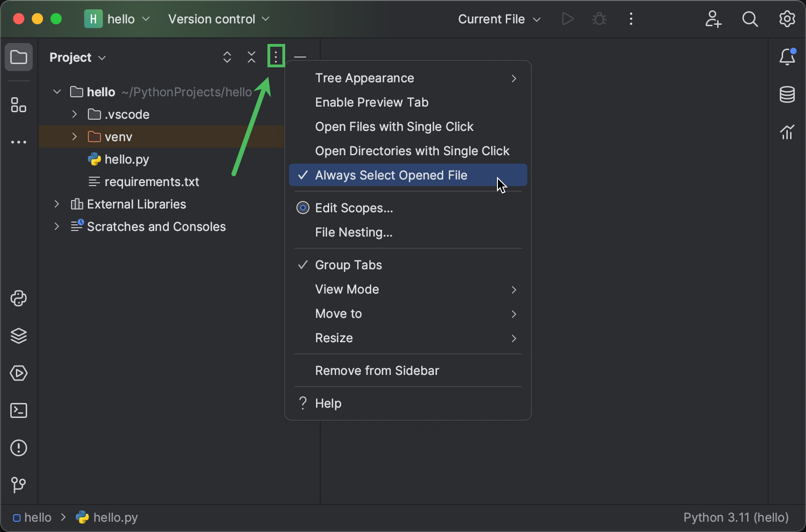Toggle Always Select Opened File option
Screen dimensions: 806x532
tap(391, 175)
